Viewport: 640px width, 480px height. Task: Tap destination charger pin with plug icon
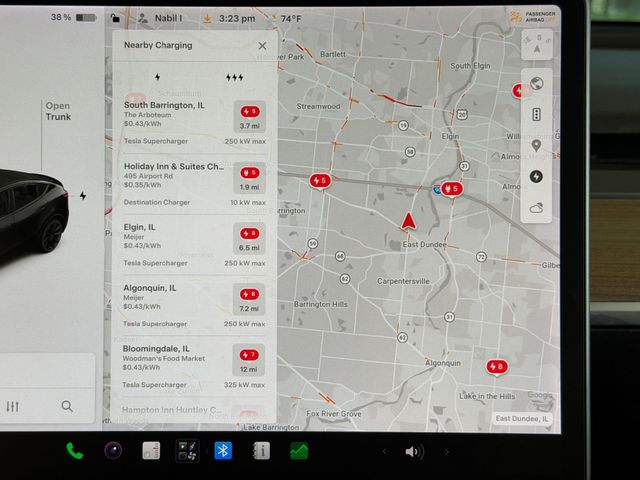(451, 189)
